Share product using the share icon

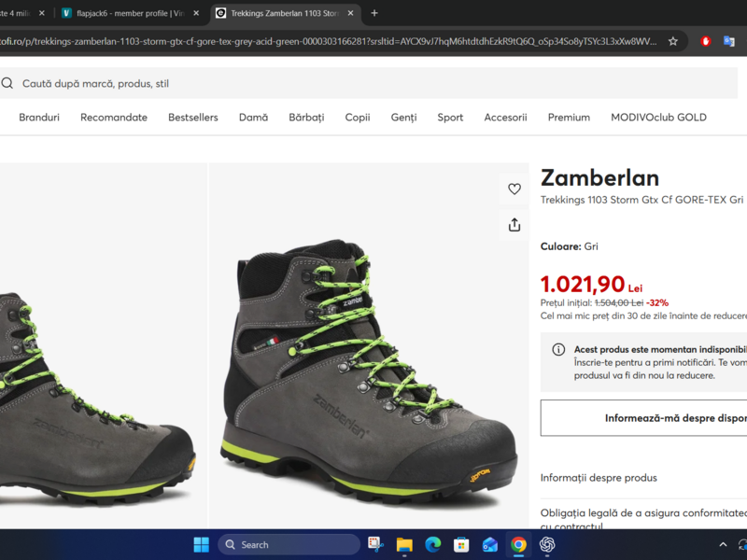click(x=514, y=225)
